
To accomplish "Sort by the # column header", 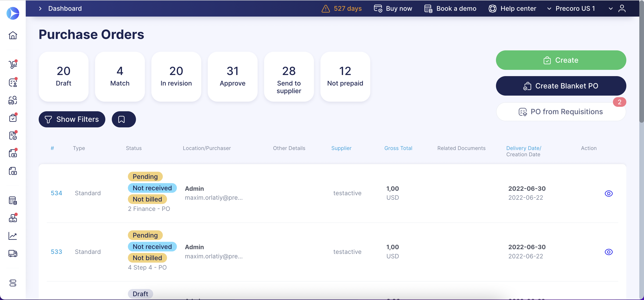I will tap(52, 148).
